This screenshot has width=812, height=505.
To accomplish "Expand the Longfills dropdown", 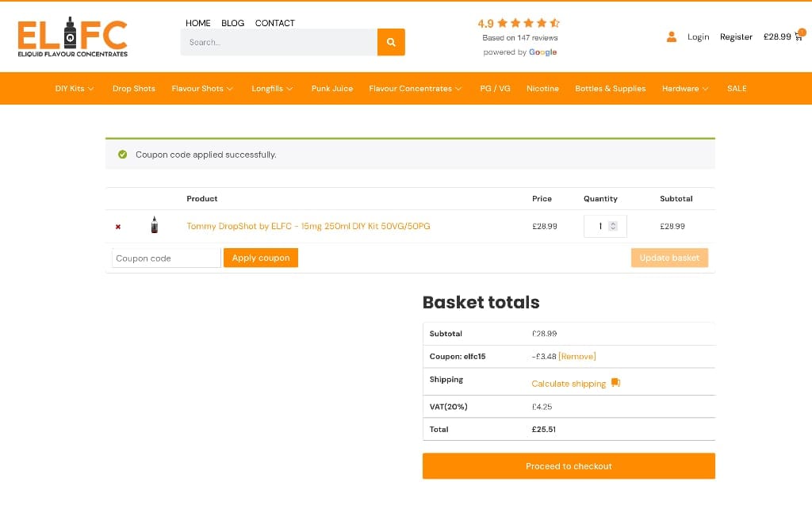I will coord(273,89).
